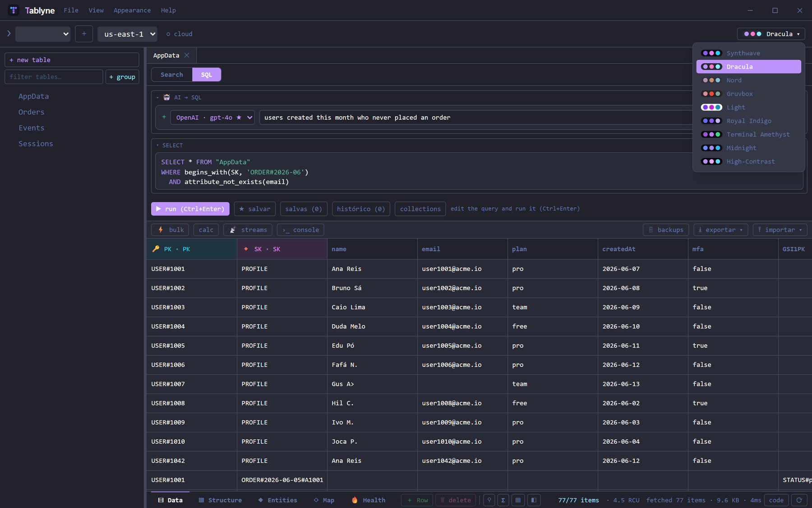Viewport: 812px width, 508px height.
Task: Choose the High-Contrast theme
Action: point(749,162)
